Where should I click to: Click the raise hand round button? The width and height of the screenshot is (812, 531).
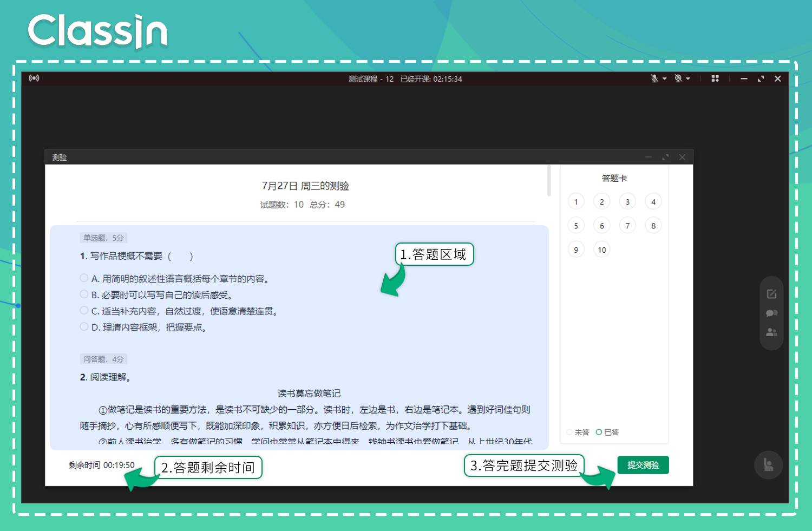tap(769, 465)
